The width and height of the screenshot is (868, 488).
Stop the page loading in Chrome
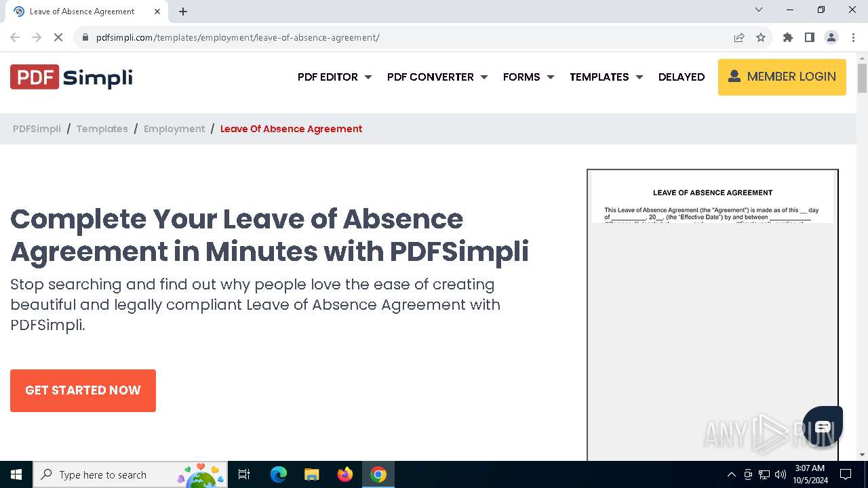click(58, 37)
